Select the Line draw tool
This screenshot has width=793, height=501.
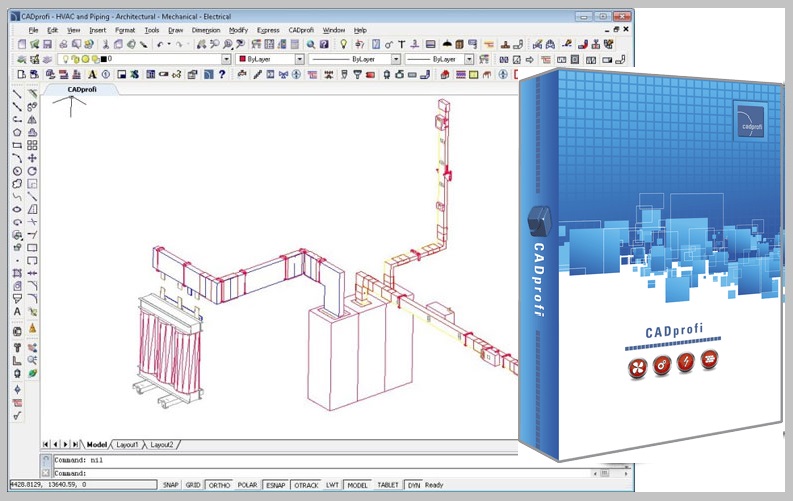coord(17,94)
